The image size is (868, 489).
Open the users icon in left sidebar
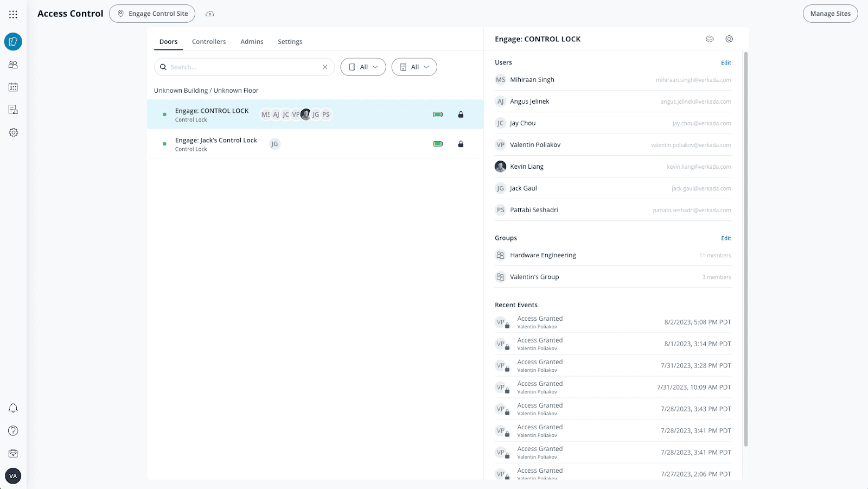coord(13,65)
